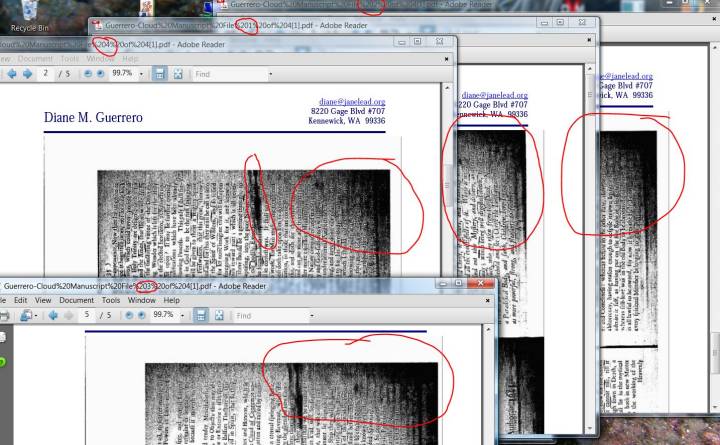Select Recycle Bin desktop icon

coord(29,17)
